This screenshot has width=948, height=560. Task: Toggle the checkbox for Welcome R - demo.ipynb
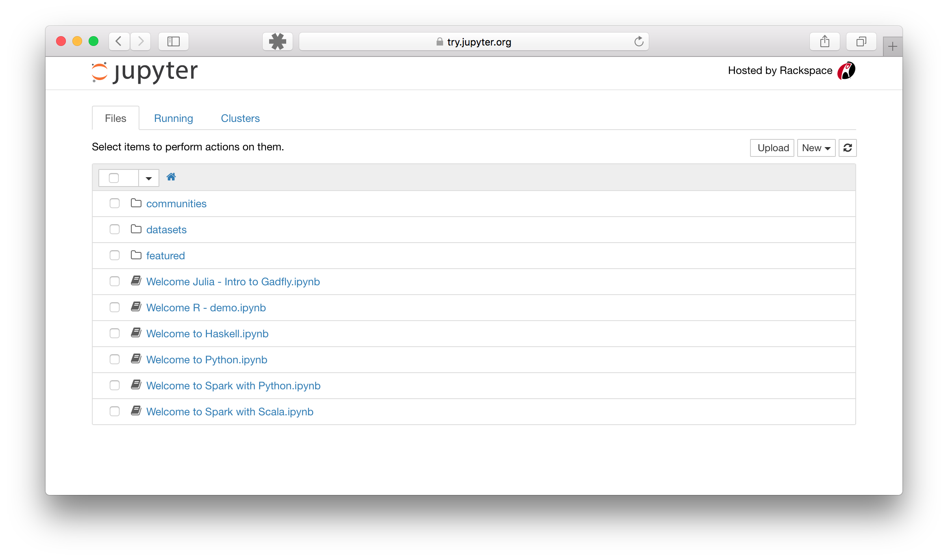click(115, 307)
